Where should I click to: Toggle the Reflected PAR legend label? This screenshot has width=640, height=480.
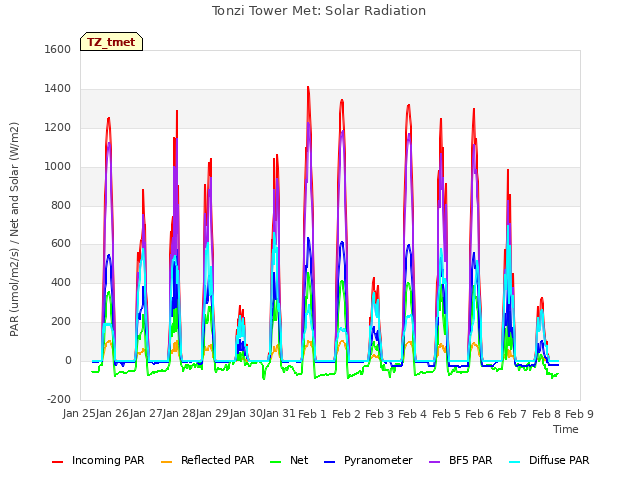click(218, 460)
